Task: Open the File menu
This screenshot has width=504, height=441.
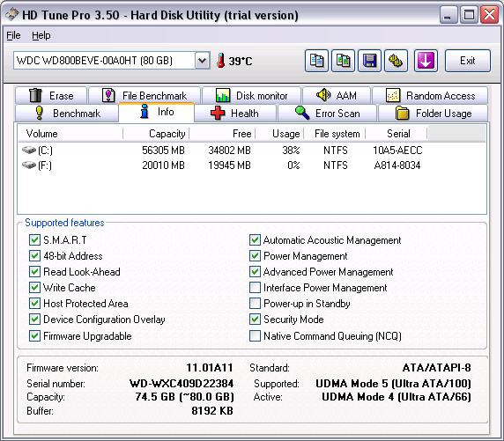Action: pos(13,35)
